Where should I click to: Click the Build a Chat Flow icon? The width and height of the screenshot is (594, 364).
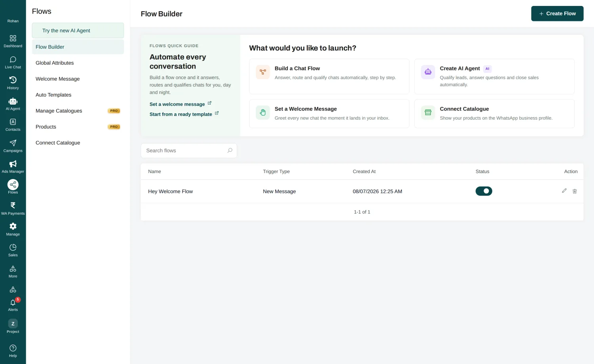pyautogui.click(x=263, y=72)
